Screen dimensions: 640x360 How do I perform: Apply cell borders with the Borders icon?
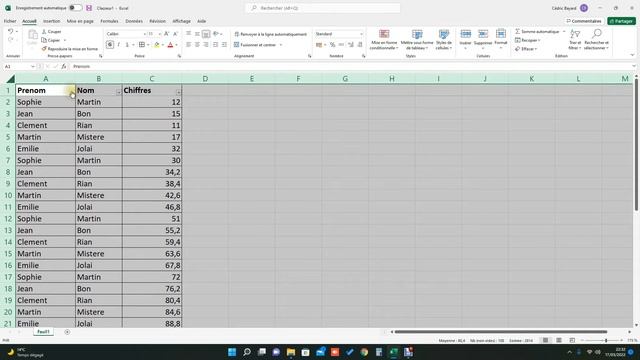point(142,44)
